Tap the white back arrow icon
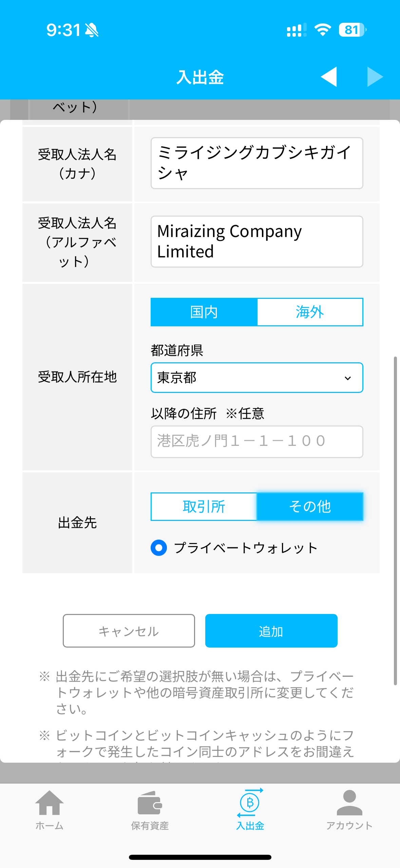 pyautogui.click(x=328, y=77)
